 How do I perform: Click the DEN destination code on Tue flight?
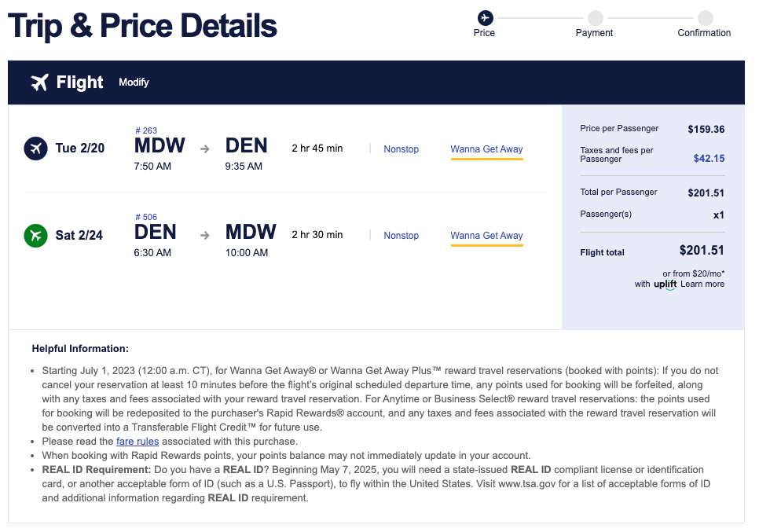pos(247,146)
